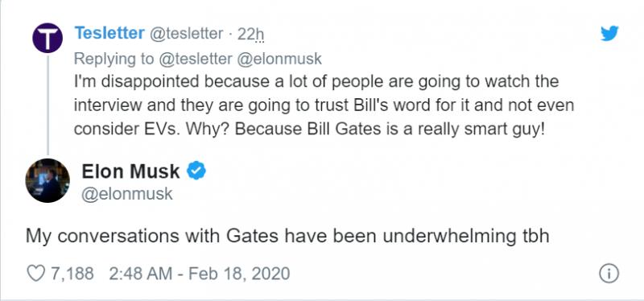The image size is (644, 301).
Task: Click the Tesletter purple T avatar
Action: point(47,38)
